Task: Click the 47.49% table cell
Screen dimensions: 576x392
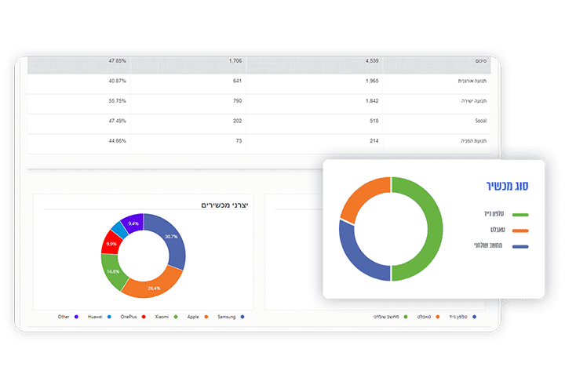Action: click(117, 121)
